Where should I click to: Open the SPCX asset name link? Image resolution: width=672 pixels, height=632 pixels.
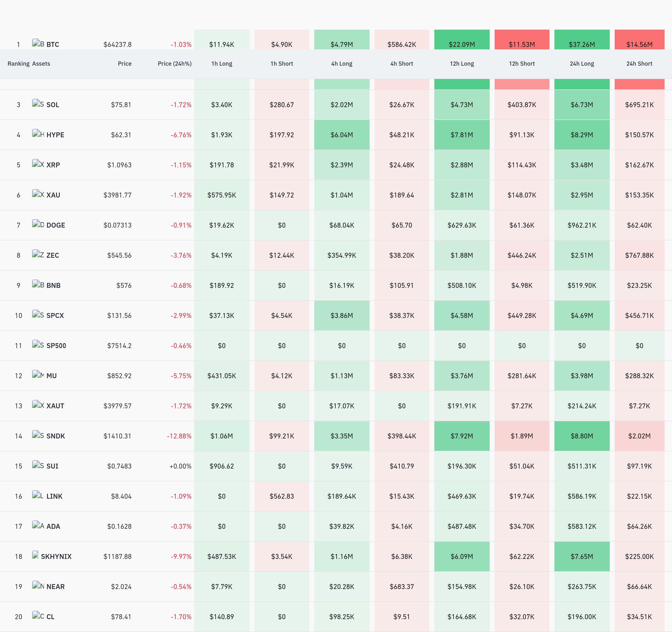coord(55,316)
